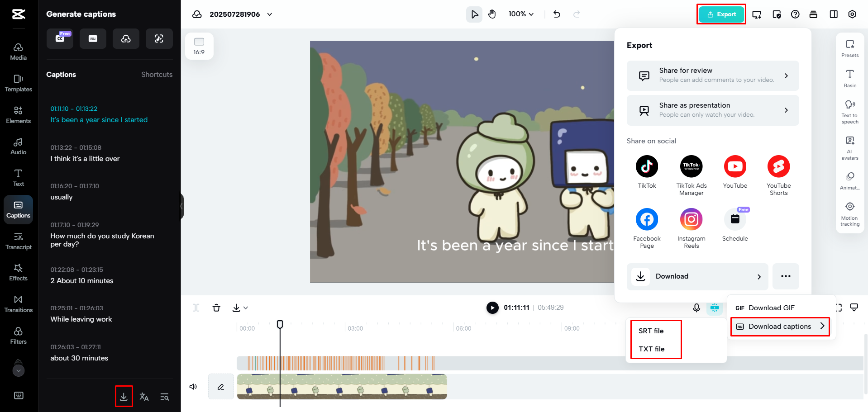Open the 100% zoom dropdown
The height and width of the screenshot is (412, 868).
[521, 14]
